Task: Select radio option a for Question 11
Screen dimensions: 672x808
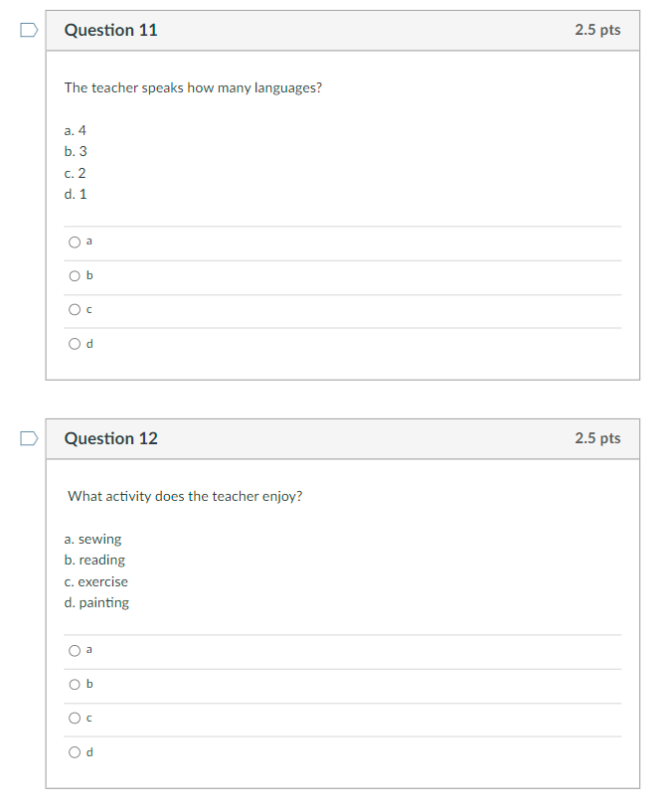Action: [x=75, y=242]
